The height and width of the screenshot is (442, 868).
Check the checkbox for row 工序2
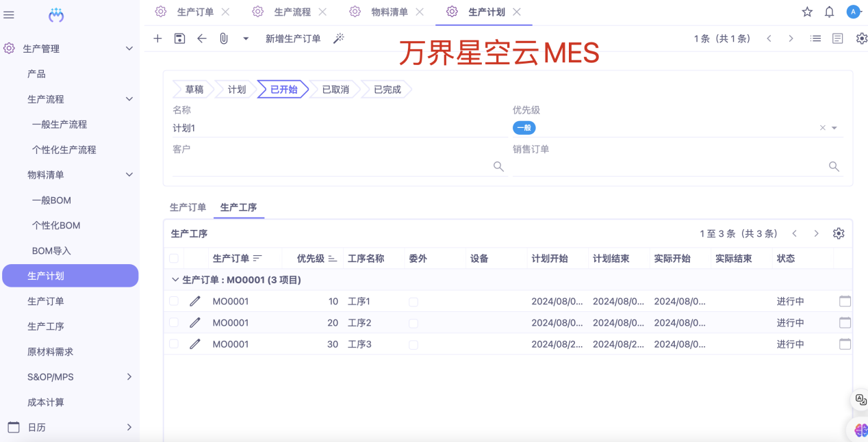click(x=173, y=322)
